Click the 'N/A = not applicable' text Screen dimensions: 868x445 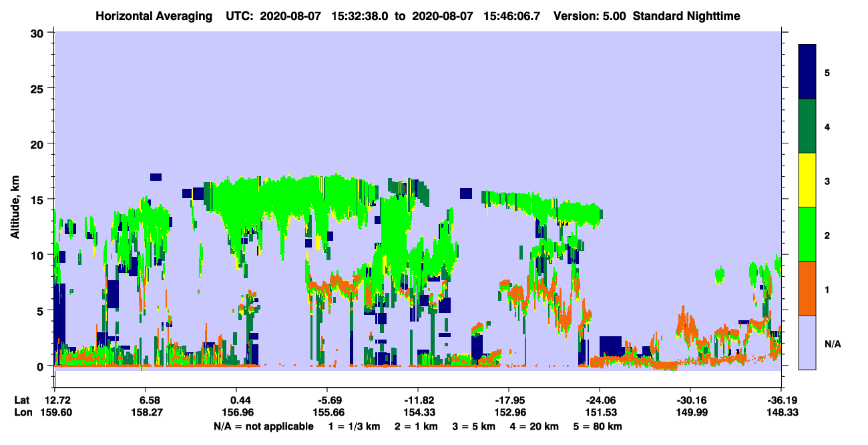264,426
